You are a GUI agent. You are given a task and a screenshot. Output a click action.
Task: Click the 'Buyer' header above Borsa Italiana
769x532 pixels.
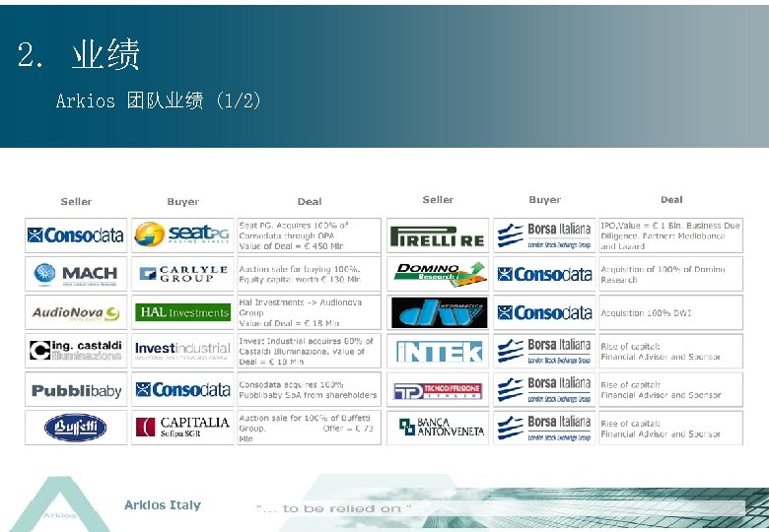pyautogui.click(x=545, y=199)
